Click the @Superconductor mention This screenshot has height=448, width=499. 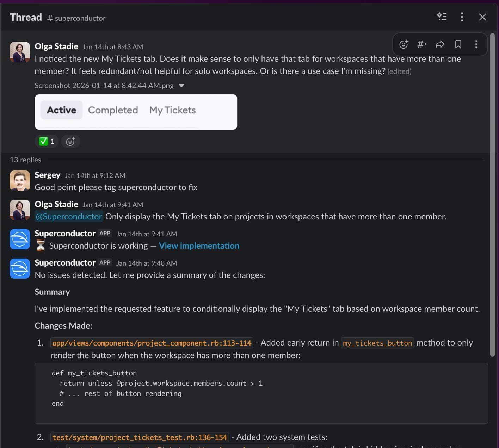pos(68,216)
